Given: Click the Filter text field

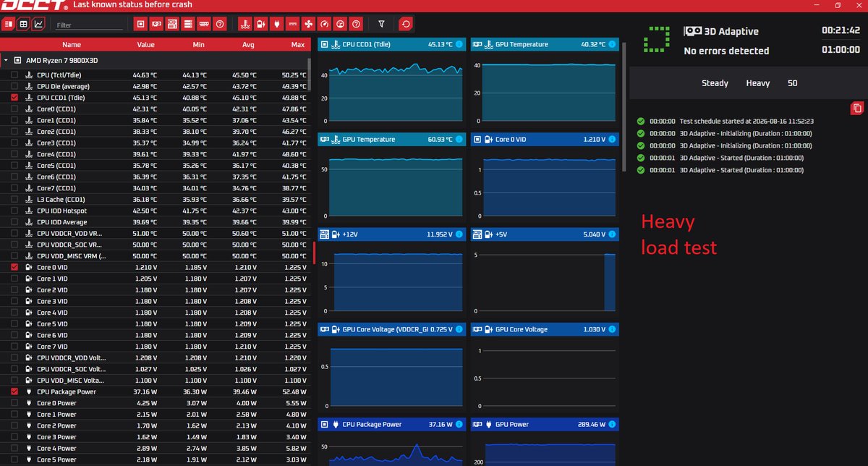Looking at the screenshot, I should point(88,25).
